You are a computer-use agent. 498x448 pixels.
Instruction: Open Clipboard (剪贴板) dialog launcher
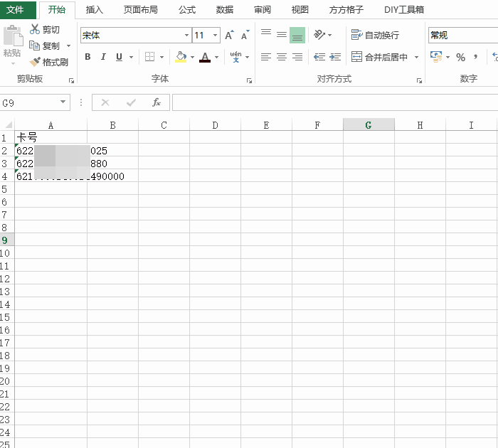(71, 80)
